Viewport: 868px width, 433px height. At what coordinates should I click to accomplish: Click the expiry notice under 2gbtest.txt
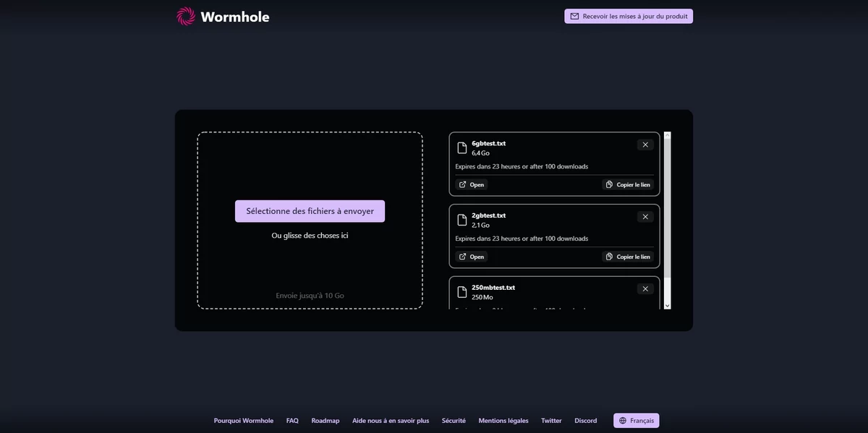coord(522,239)
